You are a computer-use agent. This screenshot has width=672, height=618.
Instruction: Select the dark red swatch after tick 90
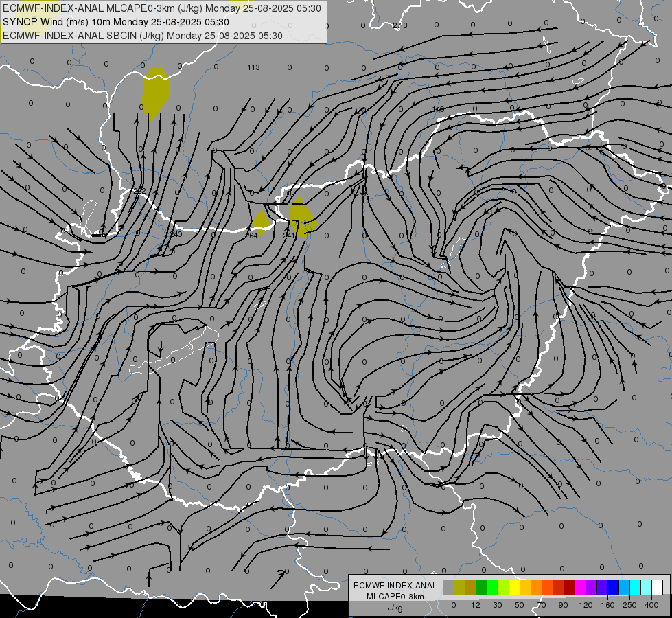click(570, 587)
